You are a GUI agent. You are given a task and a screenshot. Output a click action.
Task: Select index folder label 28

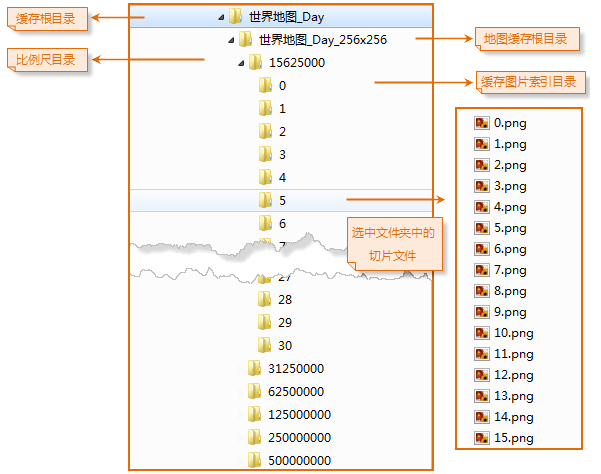(285, 300)
